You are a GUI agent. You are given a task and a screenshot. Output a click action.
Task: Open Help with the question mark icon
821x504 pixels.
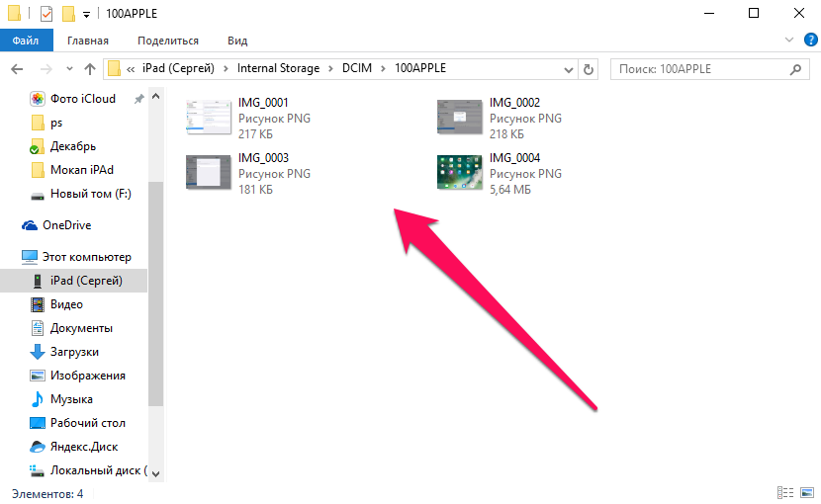(810, 40)
